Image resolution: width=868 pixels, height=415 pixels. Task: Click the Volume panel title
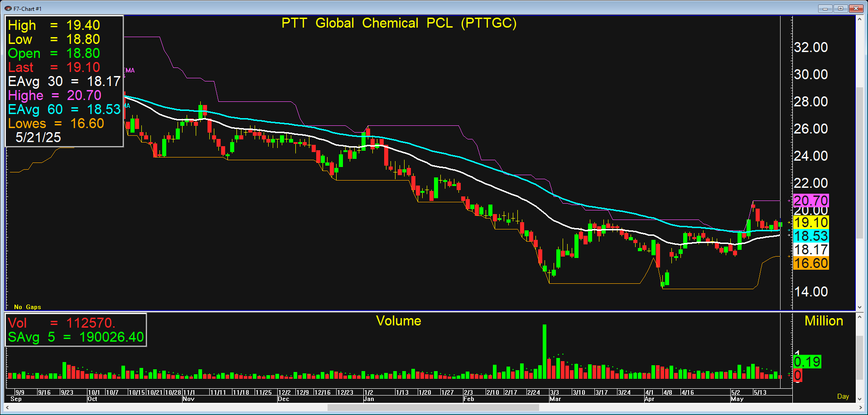point(399,321)
